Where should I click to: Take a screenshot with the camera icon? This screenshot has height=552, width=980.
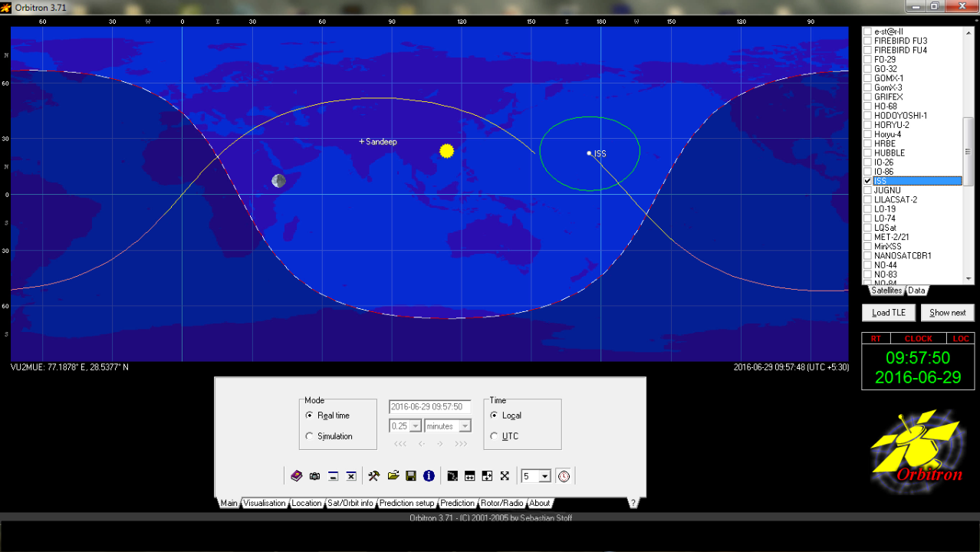[x=315, y=476]
